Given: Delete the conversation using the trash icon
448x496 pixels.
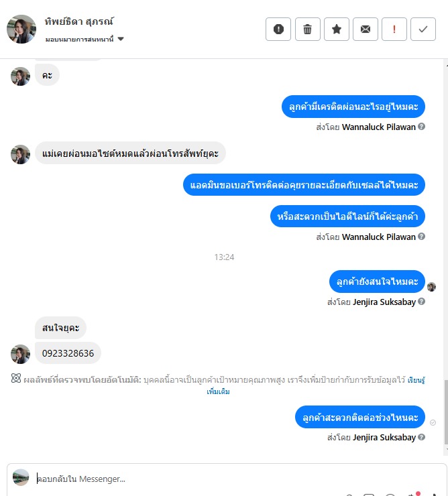Looking at the screenshot, I should tap(307, 29).
